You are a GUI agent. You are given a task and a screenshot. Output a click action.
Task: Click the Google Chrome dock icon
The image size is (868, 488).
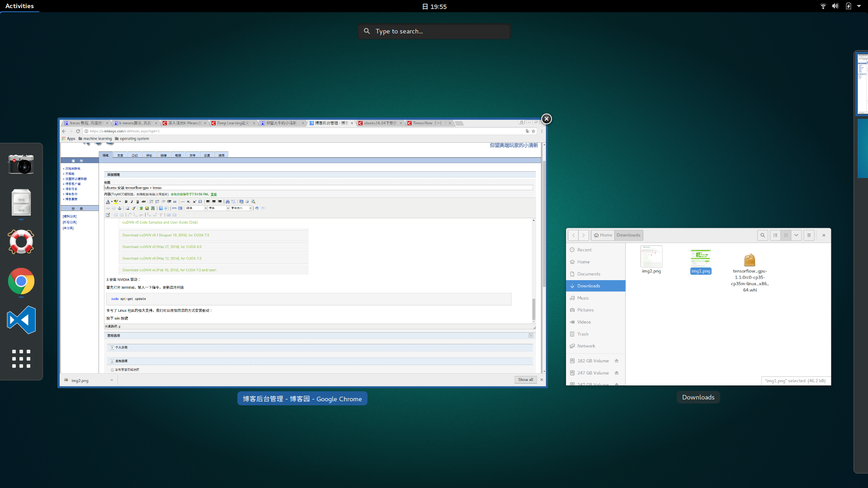21,281
